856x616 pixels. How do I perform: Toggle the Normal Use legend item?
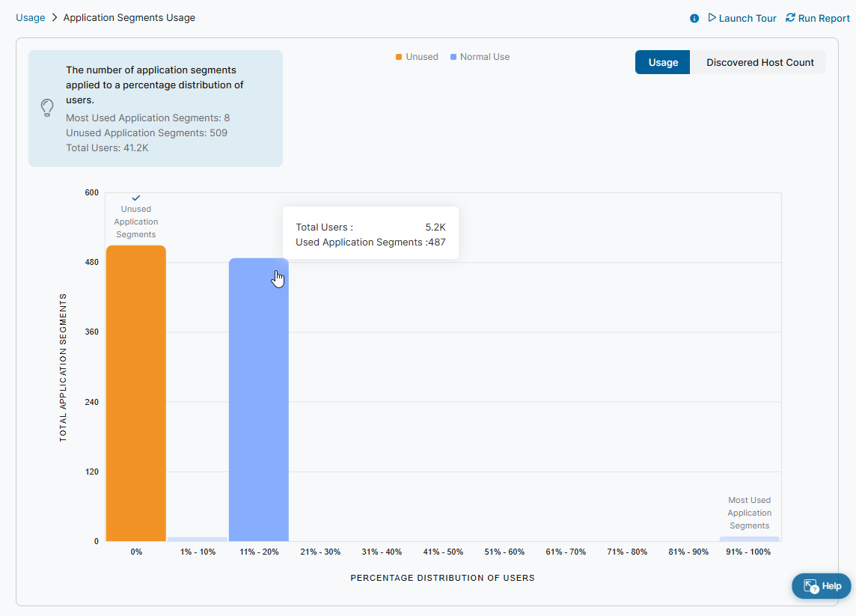(484, 57)
